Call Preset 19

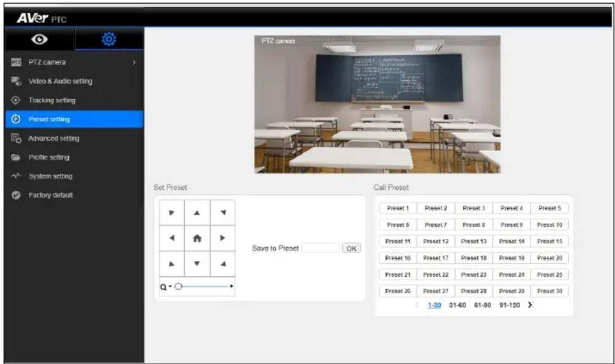coord(512,258)
